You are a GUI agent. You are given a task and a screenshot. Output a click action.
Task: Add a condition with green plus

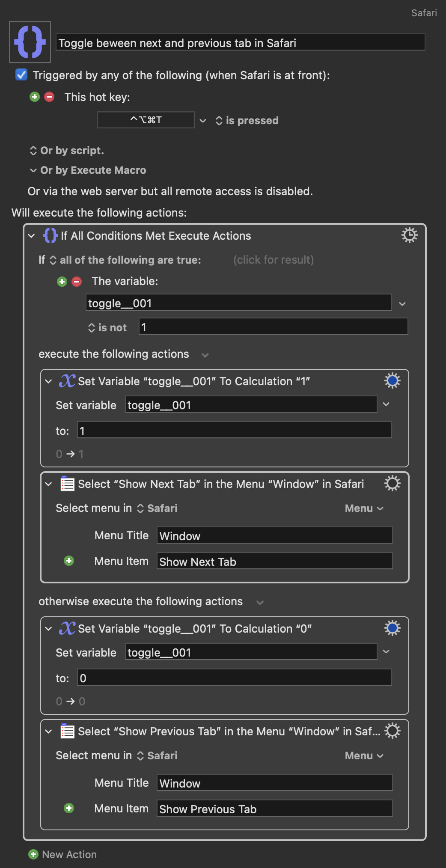(62, 282)
